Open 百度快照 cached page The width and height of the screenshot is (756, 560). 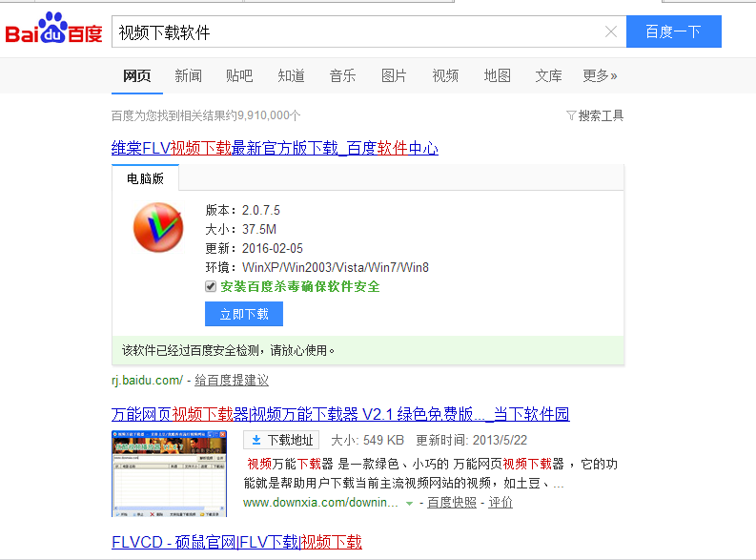click(x=452, y=503)
